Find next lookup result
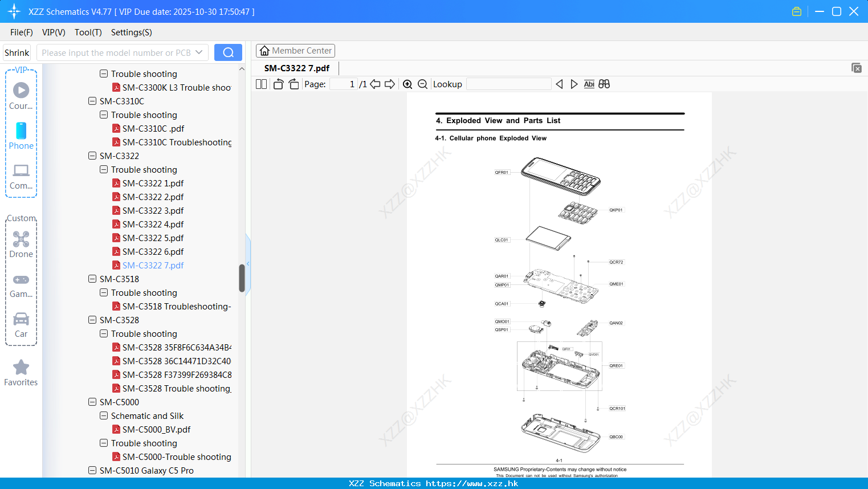Image resolution: width=868 pixels, height=489 pixels. (574, 84)
